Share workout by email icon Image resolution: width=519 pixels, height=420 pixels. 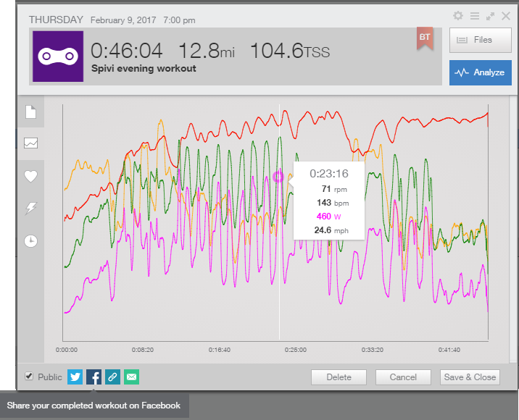132,377
